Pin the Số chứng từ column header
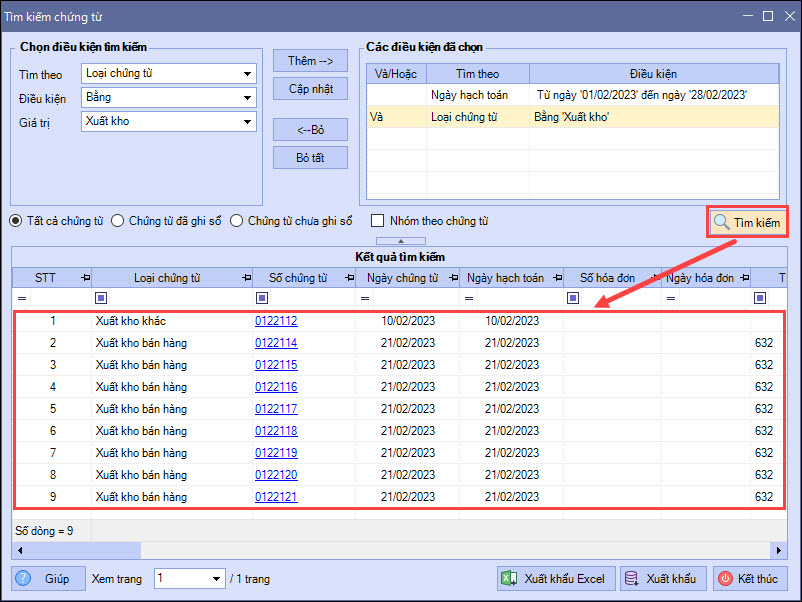The width and height of the screenshot is (802, 602). (x=345, y=278)
